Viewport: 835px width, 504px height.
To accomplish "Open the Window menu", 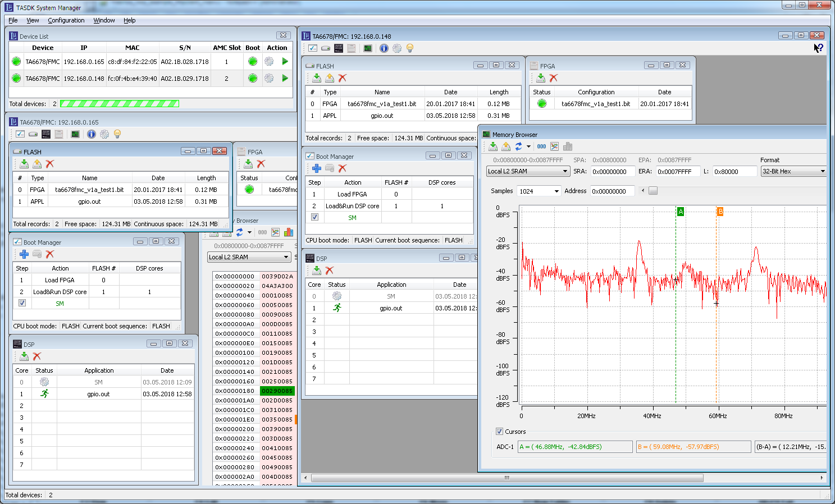I will click(x=104, y=20).
